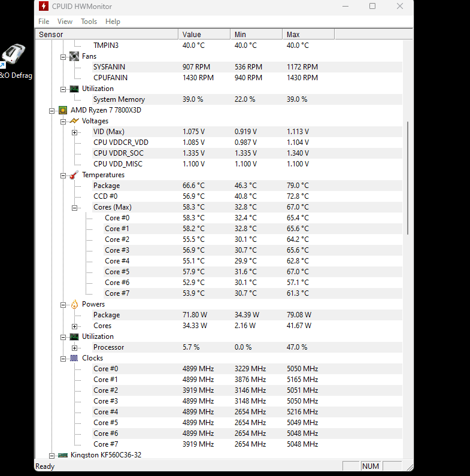Screen dimensions: 470x476
Task: Click the Temperatures thermometer icon
Action: pyautogui.click(x=74, y=175)
